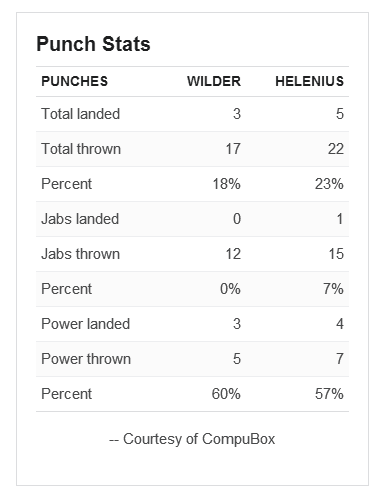The image size is (386, 490).
Task: Click the Power landed row label
Action: 85,324
